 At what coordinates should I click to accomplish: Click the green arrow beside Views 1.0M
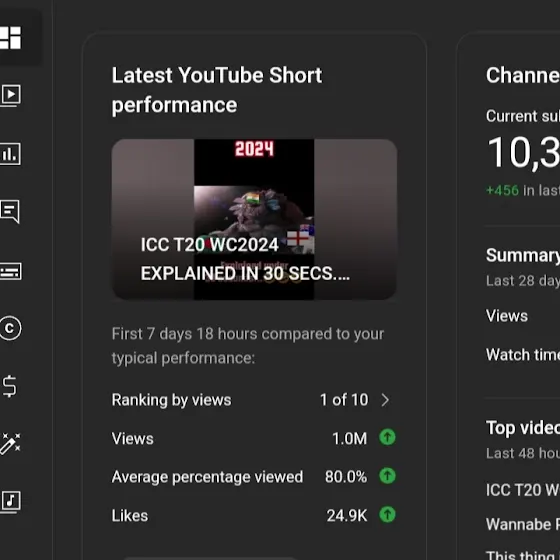(x=387, y=437)
